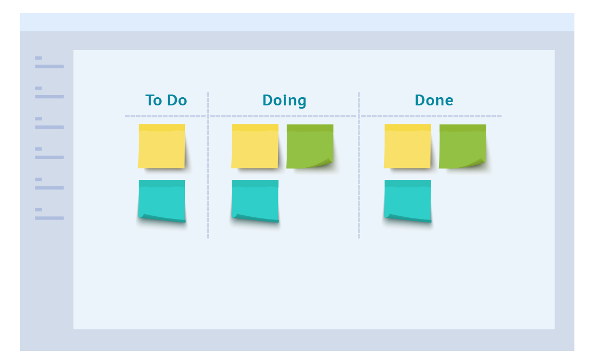Pick the teal sticky note in Doing column
Screen dimensions: 594x364
pyautogui.click(x=255, y=200)
